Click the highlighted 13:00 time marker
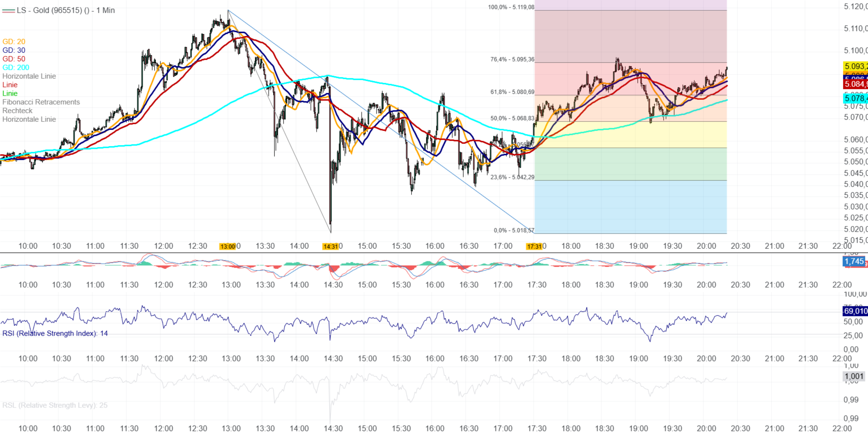868x435 pixels. [x=227, y=246]
